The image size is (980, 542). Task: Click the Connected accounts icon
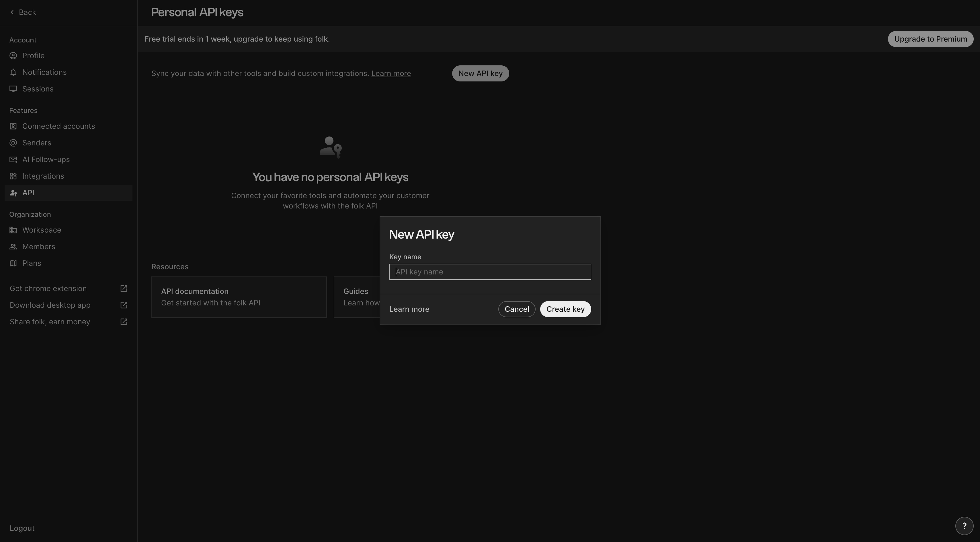[13, 126]
